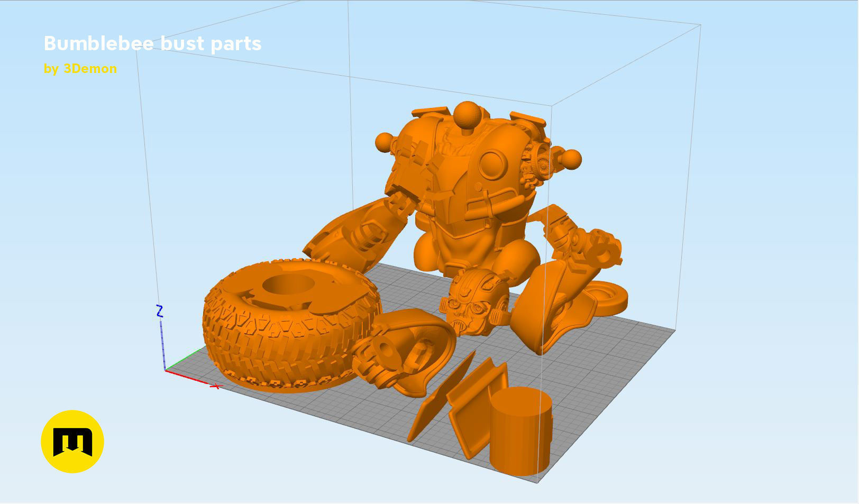Select the flat ring part behind the shoulder

click(x=608, y=299)
